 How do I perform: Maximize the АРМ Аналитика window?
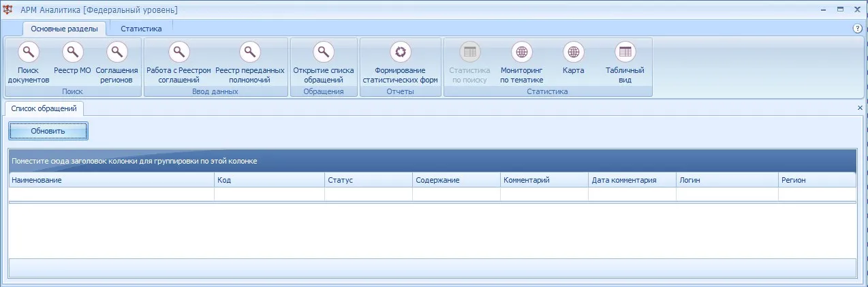coord(841,10)
